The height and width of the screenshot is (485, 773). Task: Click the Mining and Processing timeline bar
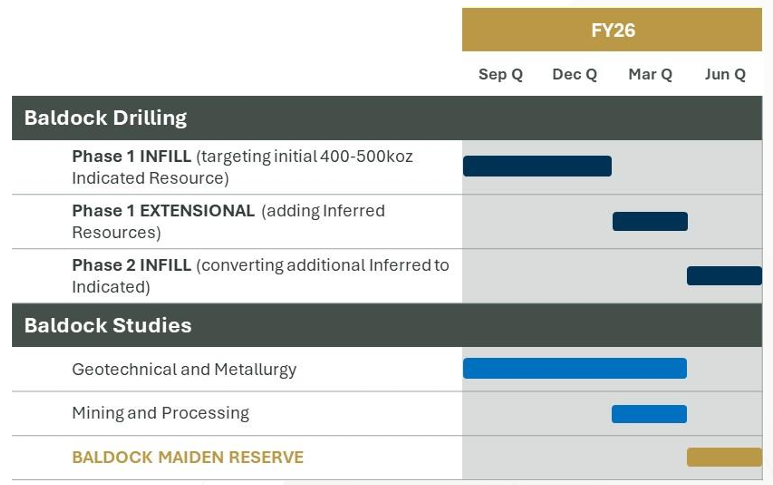649,414
